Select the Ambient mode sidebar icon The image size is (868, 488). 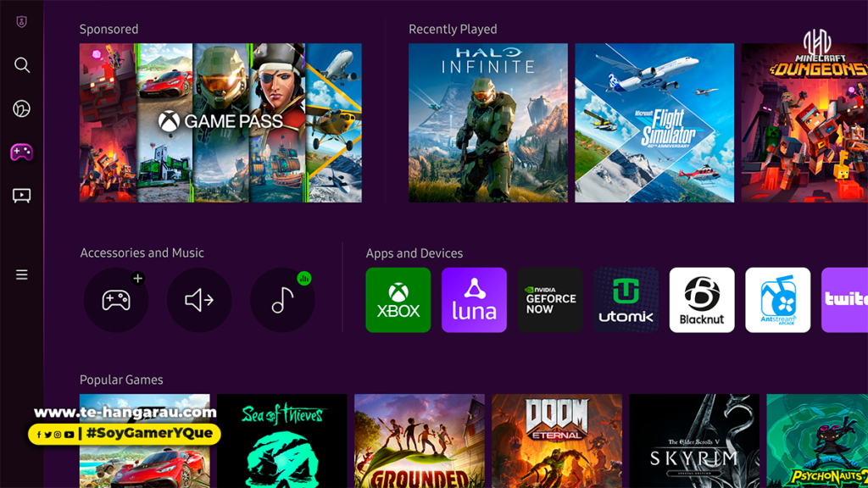pos(22,108)
